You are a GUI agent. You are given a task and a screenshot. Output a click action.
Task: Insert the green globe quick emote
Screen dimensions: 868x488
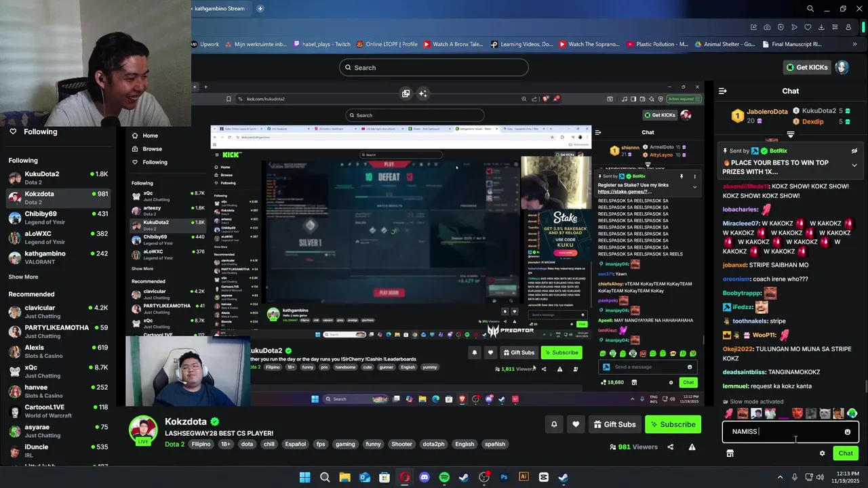click(852, 413)
